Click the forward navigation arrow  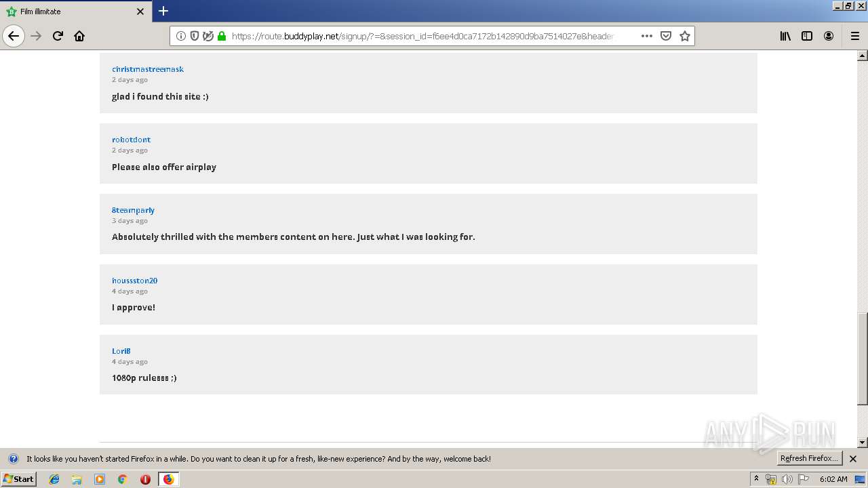tap(37, 36)
